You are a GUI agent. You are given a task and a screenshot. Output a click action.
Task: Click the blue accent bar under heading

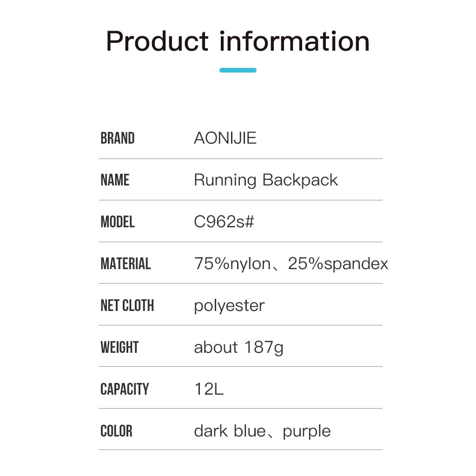click(238, 70)
